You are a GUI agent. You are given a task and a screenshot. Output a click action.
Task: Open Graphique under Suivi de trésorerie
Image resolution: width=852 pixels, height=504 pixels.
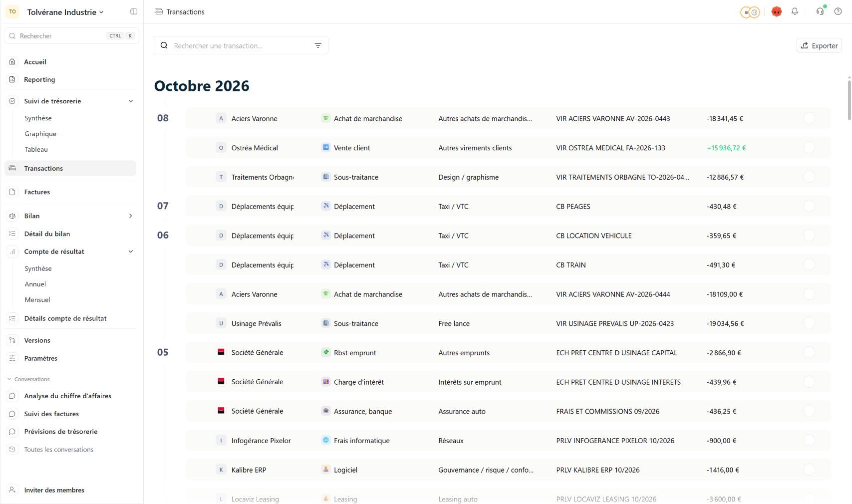point(40,134)
